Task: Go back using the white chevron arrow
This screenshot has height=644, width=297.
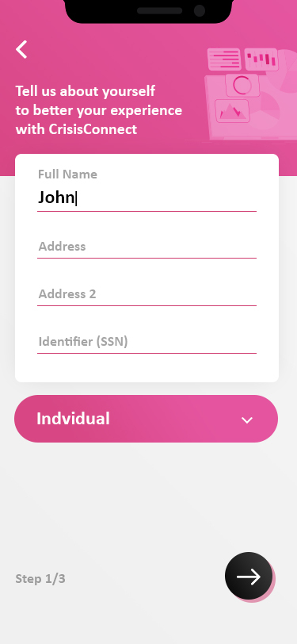Action: pos(21,49)
